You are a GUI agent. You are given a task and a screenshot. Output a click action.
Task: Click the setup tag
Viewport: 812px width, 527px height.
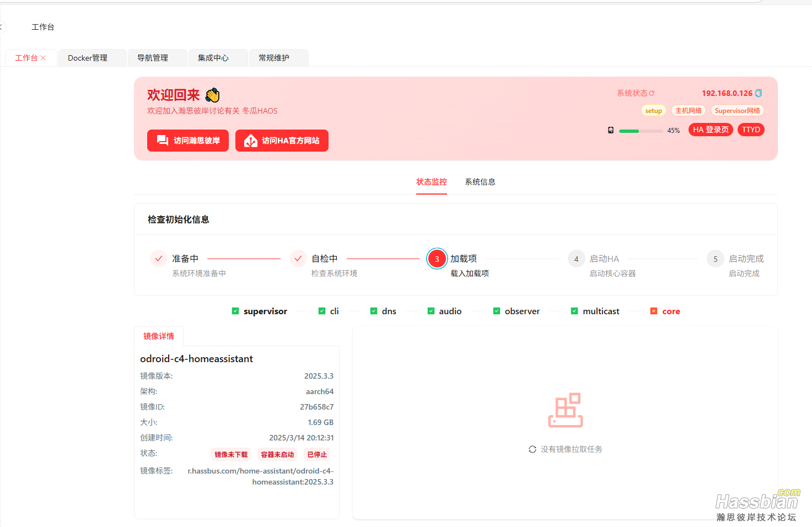click(653, 111)
